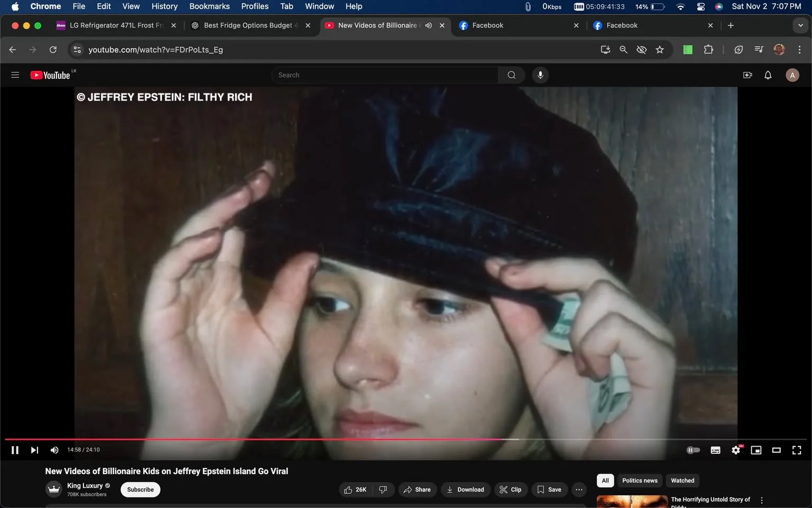Open Siri from the menu bar
This screenshot has width=812, height=508.
coord(719,6)
